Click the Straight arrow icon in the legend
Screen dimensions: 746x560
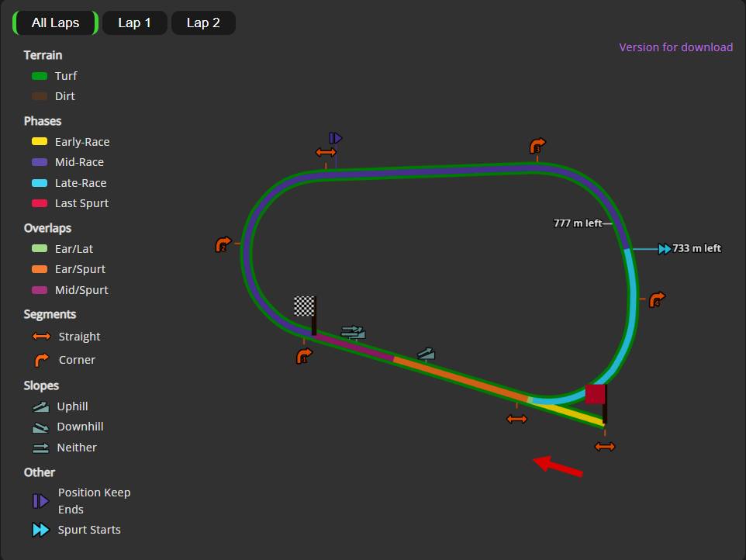41,337
